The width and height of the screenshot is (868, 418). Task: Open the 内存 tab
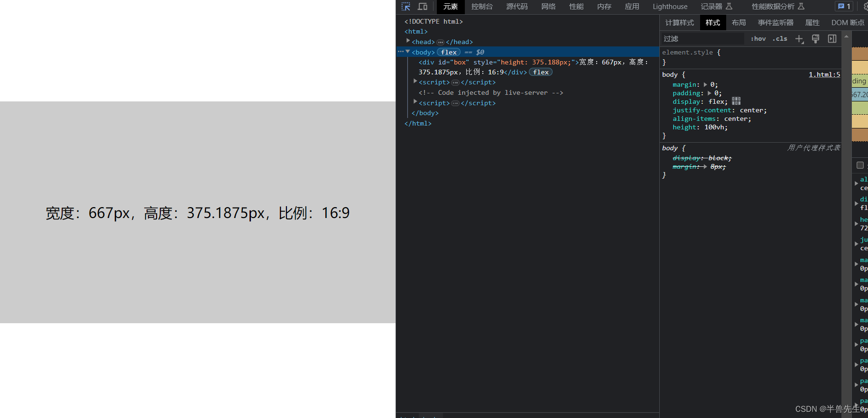(604, 7)
